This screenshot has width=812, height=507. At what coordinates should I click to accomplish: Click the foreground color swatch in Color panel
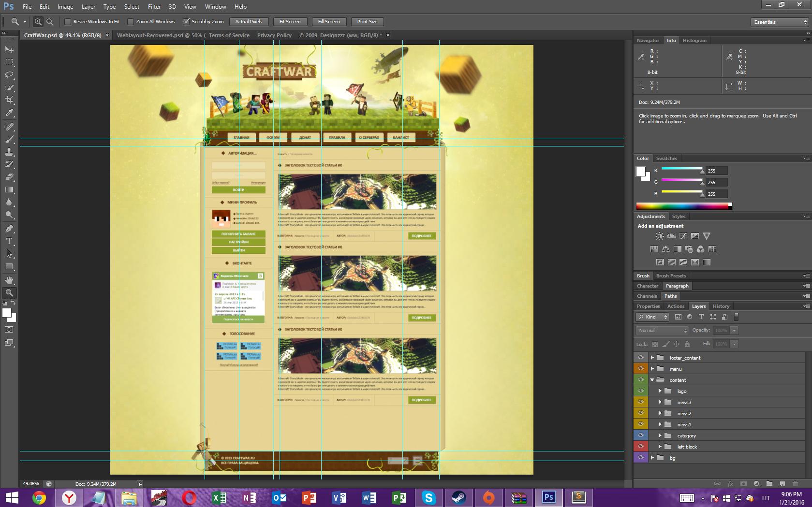tap(641, 172)
